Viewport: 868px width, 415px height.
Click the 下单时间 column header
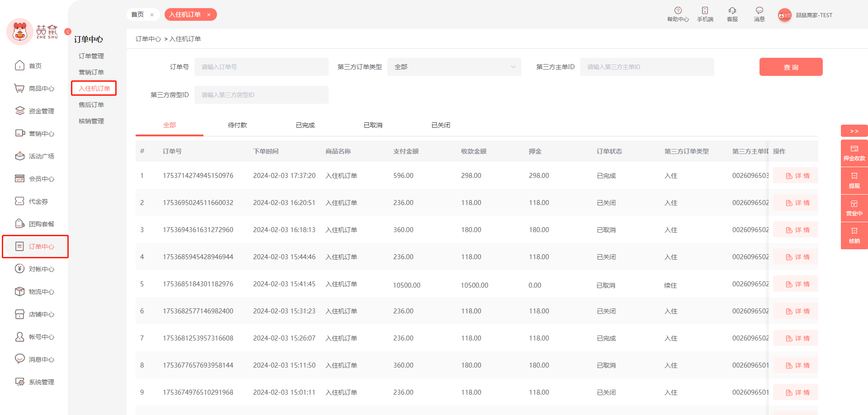click(266, 151)
